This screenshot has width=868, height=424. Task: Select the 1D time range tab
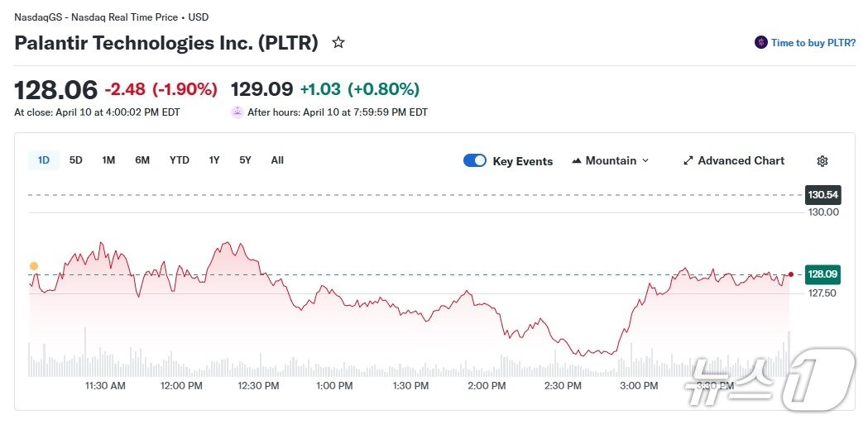pyautogui.click(x=44, y=160)
